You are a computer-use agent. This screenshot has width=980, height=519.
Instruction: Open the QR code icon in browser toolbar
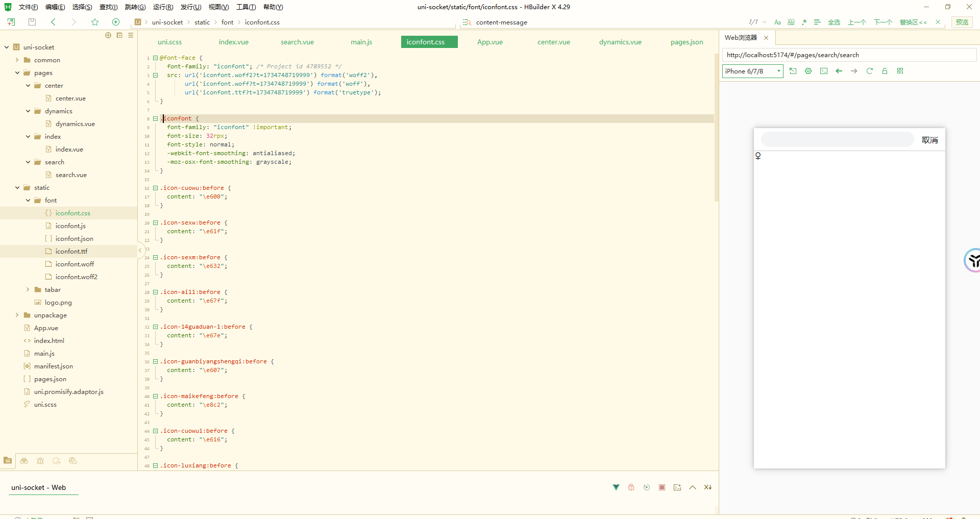(x=900, y=71)
